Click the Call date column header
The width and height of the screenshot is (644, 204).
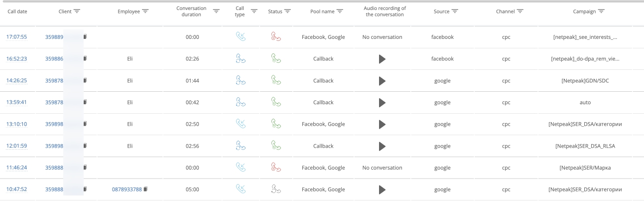17,11
